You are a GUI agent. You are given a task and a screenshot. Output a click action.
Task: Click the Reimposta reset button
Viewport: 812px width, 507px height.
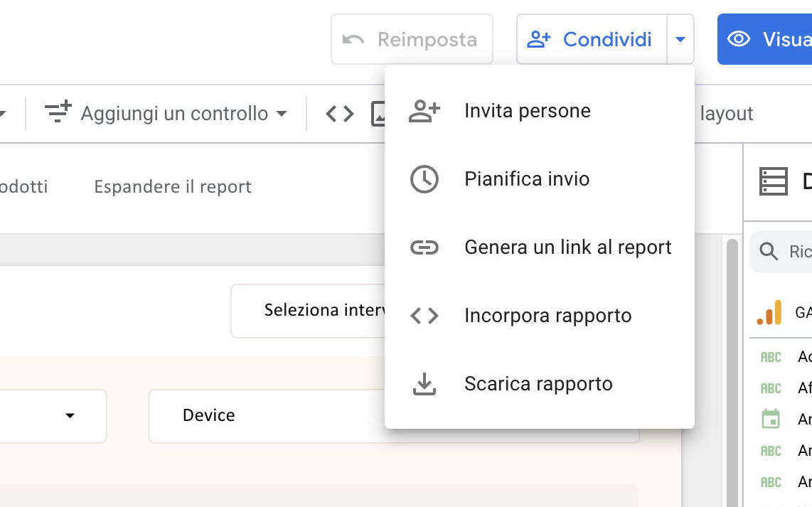click(x=412, y=39)
